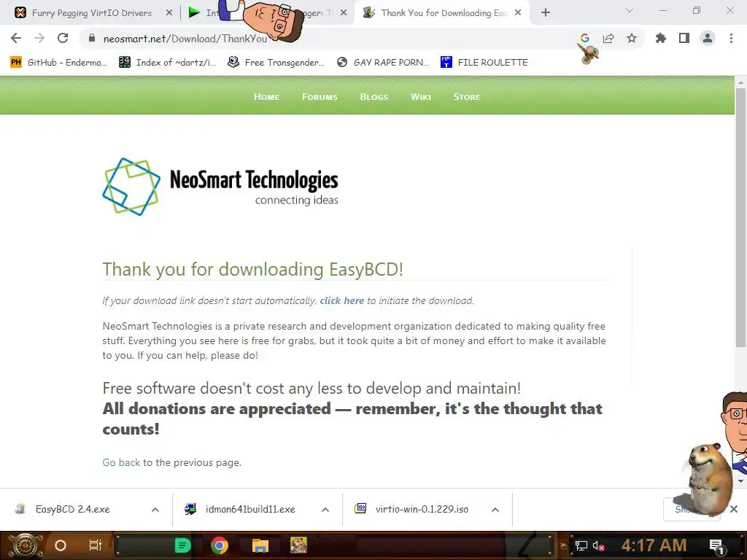The height and width of the screenshot is (560, 747).
Task: Click the page vertical scrollbar thumb
Action: coord(740,217)
